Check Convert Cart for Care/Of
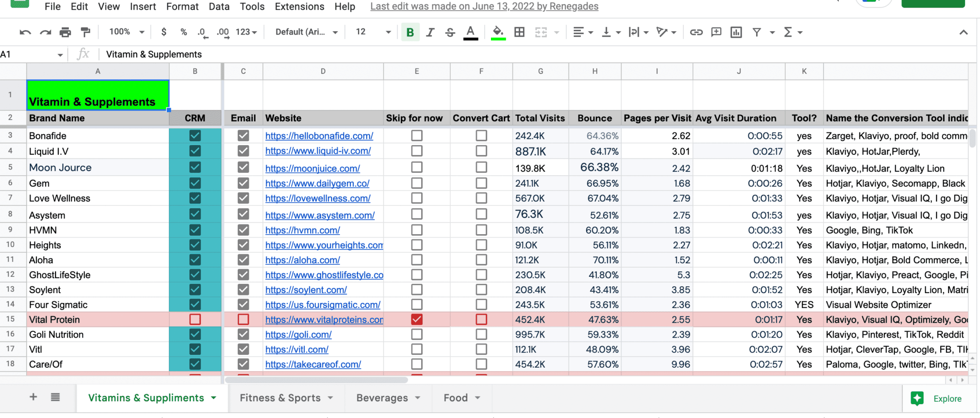The height and width of the screenshot is (418, 980). tap(481, 364)
